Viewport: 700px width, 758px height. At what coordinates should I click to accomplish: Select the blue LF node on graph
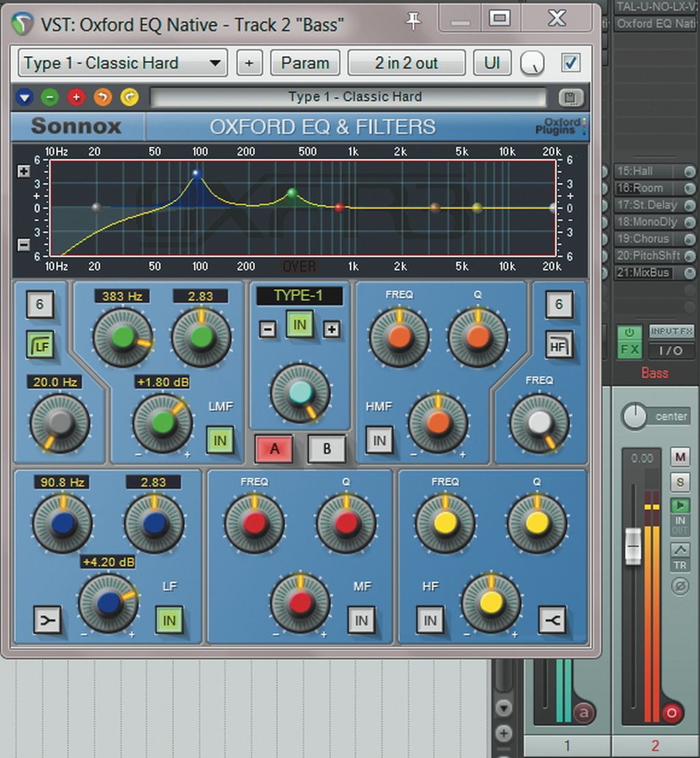[196, 173]
